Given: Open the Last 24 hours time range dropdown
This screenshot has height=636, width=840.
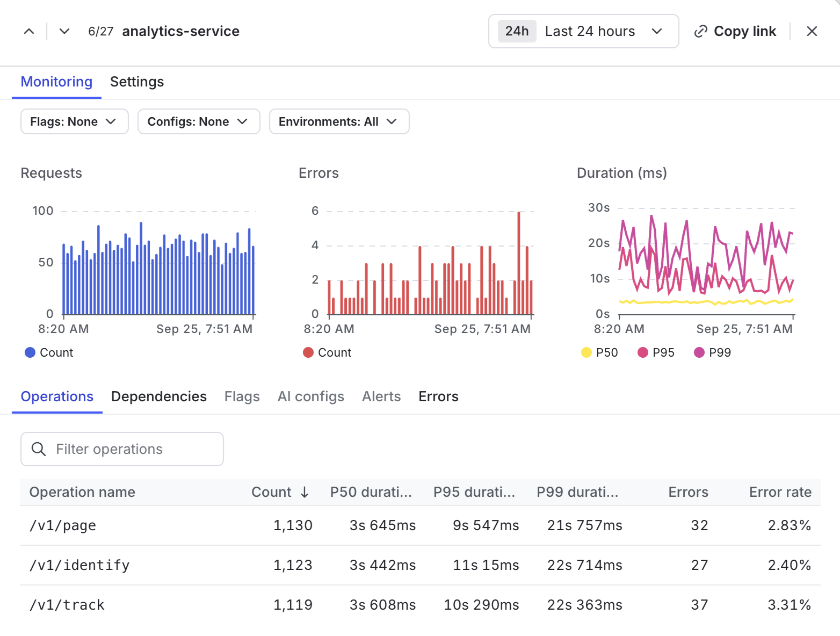Looking at the screenshot, I should 584,31.
